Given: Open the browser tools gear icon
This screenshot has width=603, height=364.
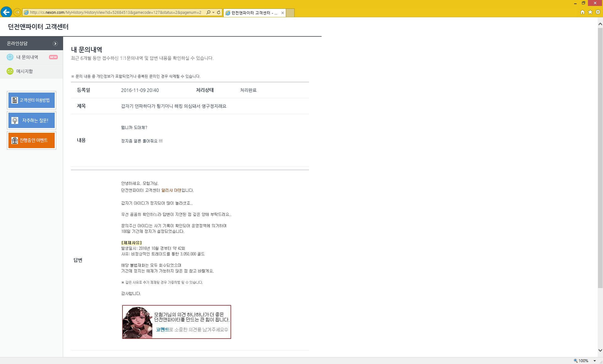Looking at the screenshot, I should [x=598, y=12].
